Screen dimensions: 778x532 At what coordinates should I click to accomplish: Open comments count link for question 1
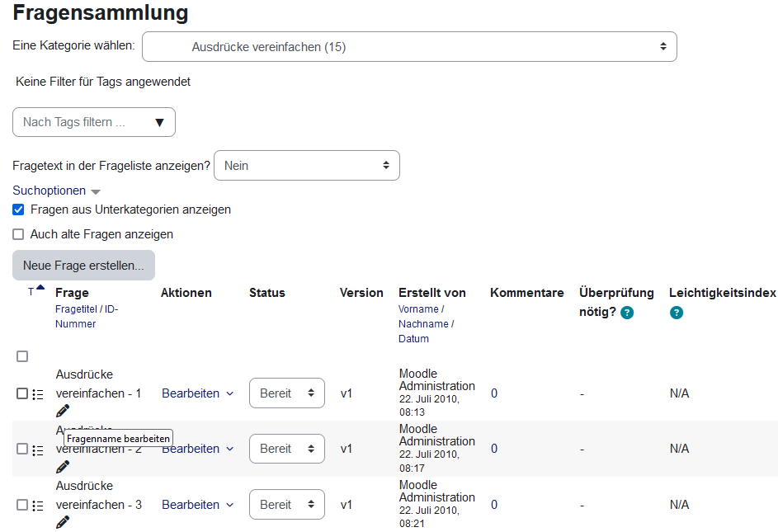click(494, 393)
